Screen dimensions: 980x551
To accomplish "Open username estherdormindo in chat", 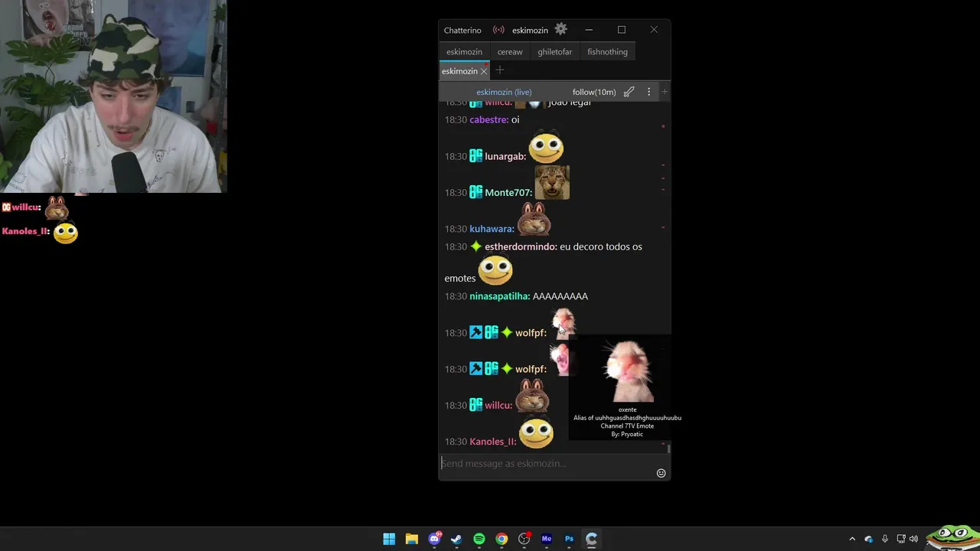I will 521,246.
